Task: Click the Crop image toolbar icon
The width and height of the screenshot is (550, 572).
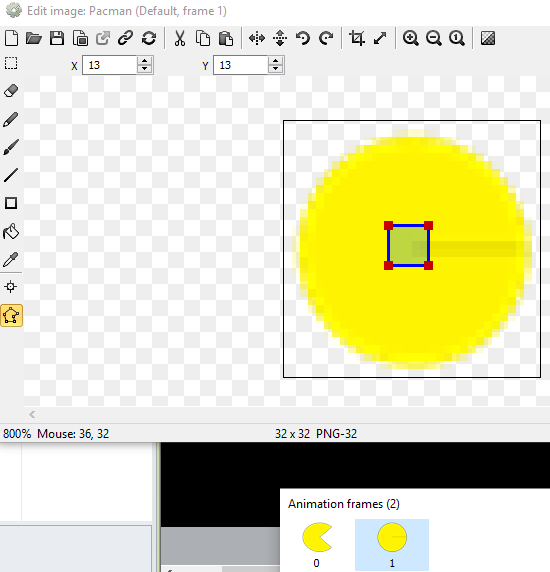Action: [357, 38]
